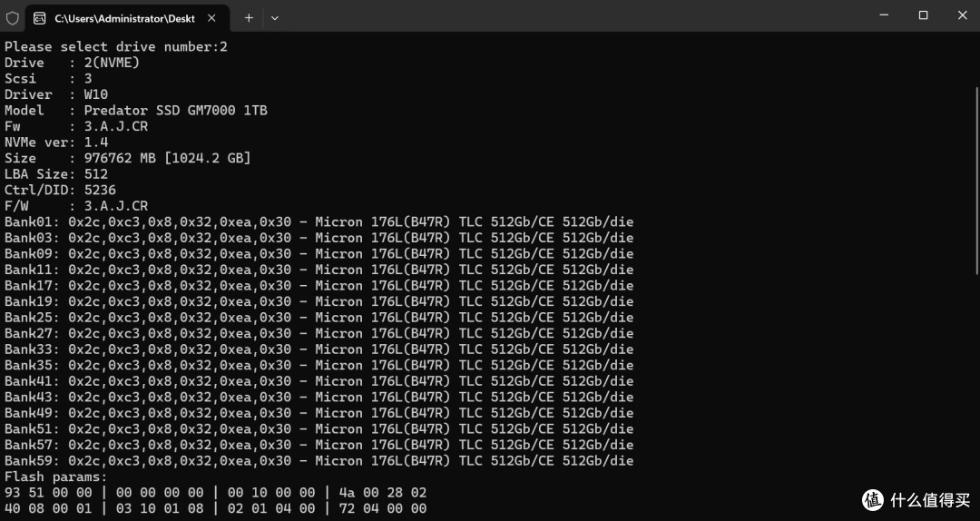Click the terminal icon on the tab
The width and height of the screenshot is (980, 521).
tap(39, 18)
